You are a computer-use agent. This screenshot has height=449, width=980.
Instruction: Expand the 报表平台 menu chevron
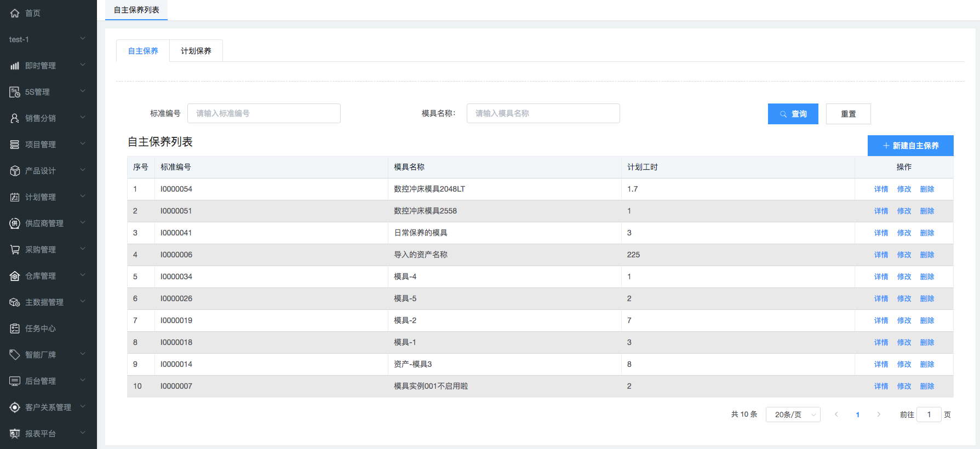coord(83,433)
